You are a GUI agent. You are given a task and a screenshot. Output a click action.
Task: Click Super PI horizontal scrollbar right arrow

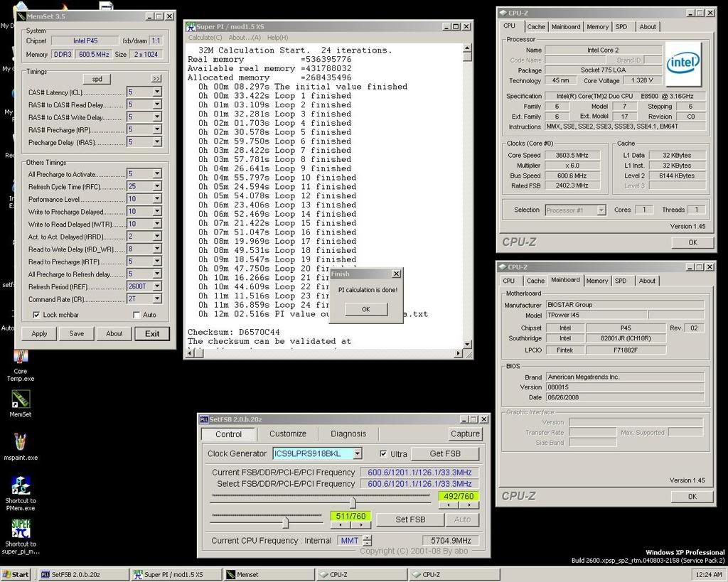coord(458,353)
